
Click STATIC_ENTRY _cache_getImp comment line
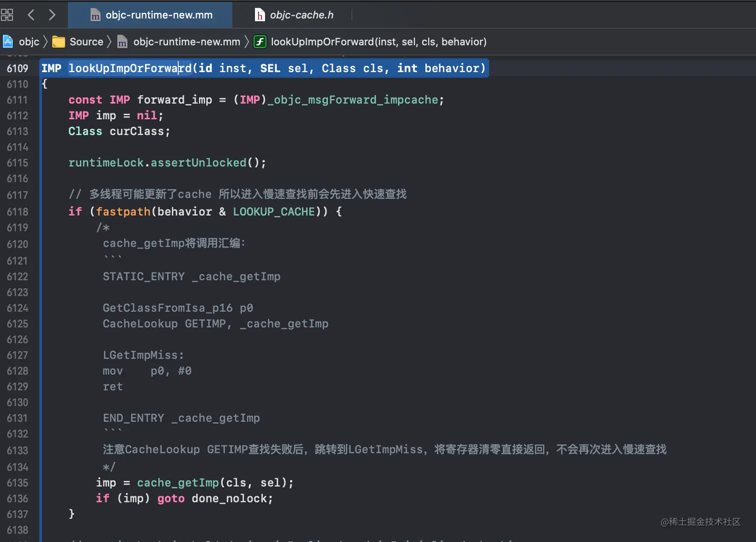click(191, 276)
